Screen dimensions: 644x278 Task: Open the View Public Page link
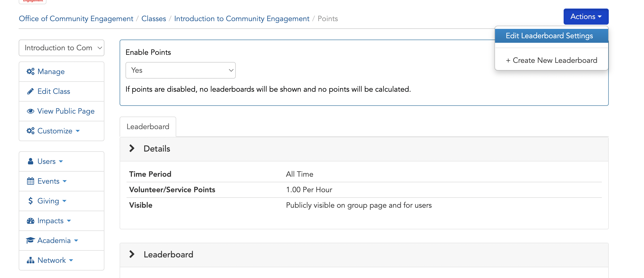(62, 111)
